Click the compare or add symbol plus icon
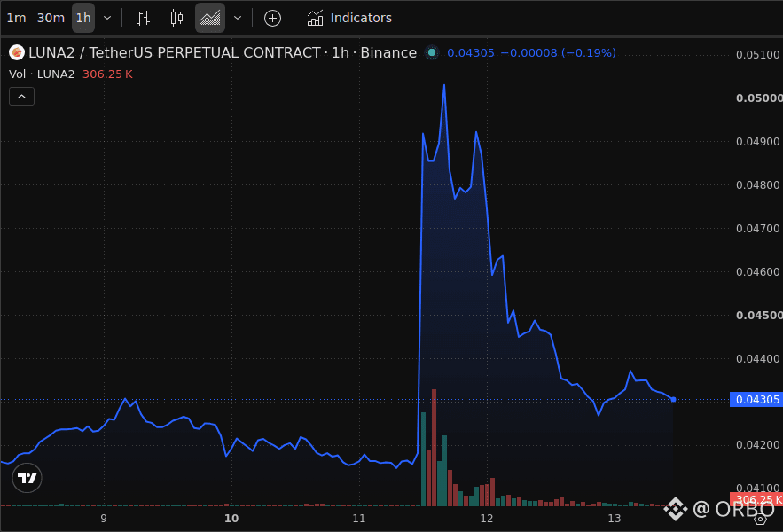Viewport: 783px width, 532px height. pyautogui.click(x=272, y=19)
